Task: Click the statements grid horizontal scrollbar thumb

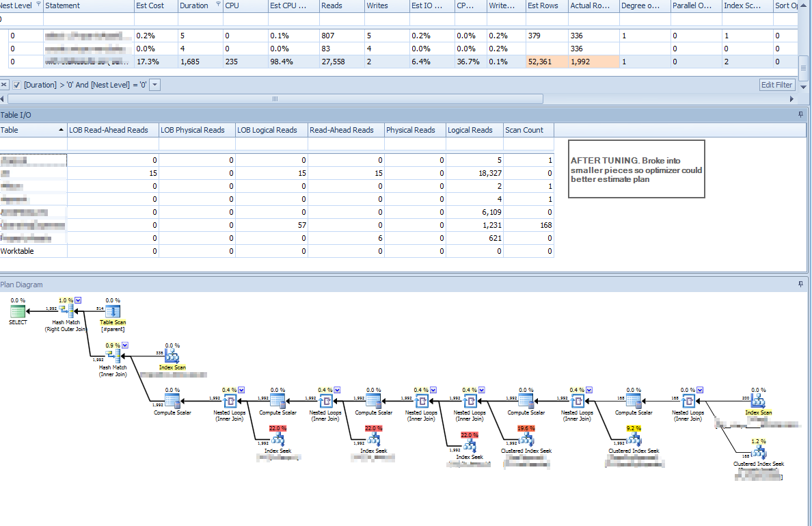Action: tap(275, 98)
